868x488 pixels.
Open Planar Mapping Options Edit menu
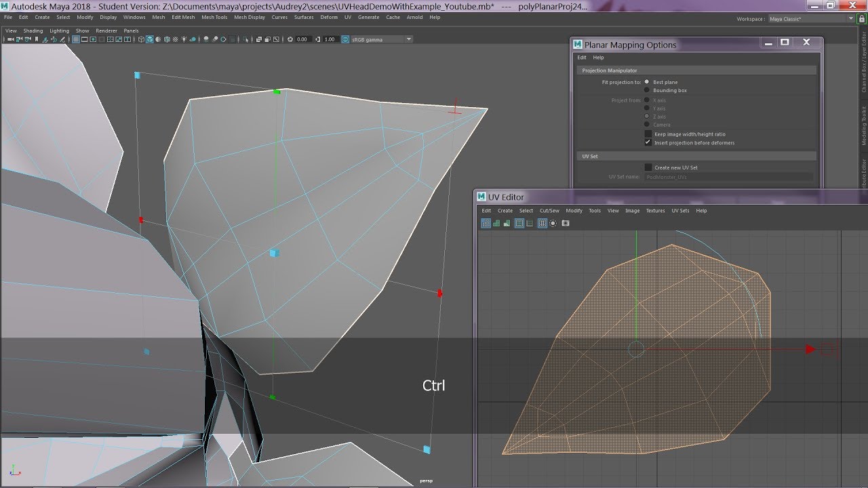582,58
